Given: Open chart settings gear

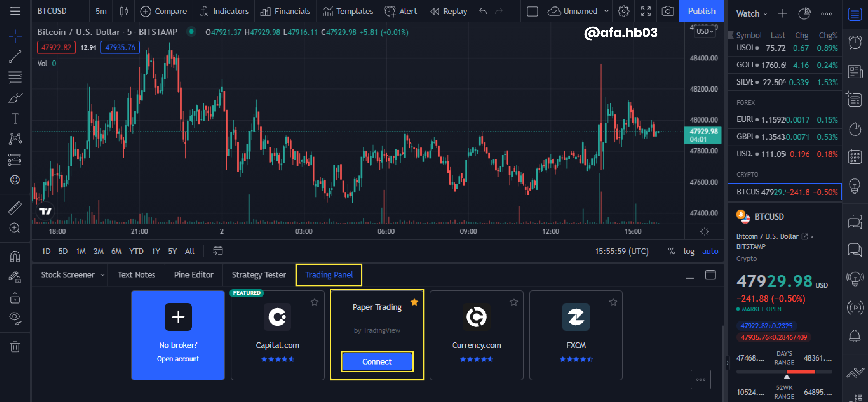Looking at the screenshot, I should coord(623,11).
